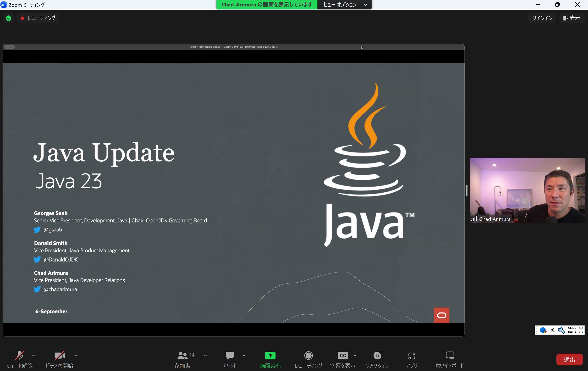The width and height of the screenshot is (588, 371).
Task: Click the '6-September' date text
Action: point(51,312)
